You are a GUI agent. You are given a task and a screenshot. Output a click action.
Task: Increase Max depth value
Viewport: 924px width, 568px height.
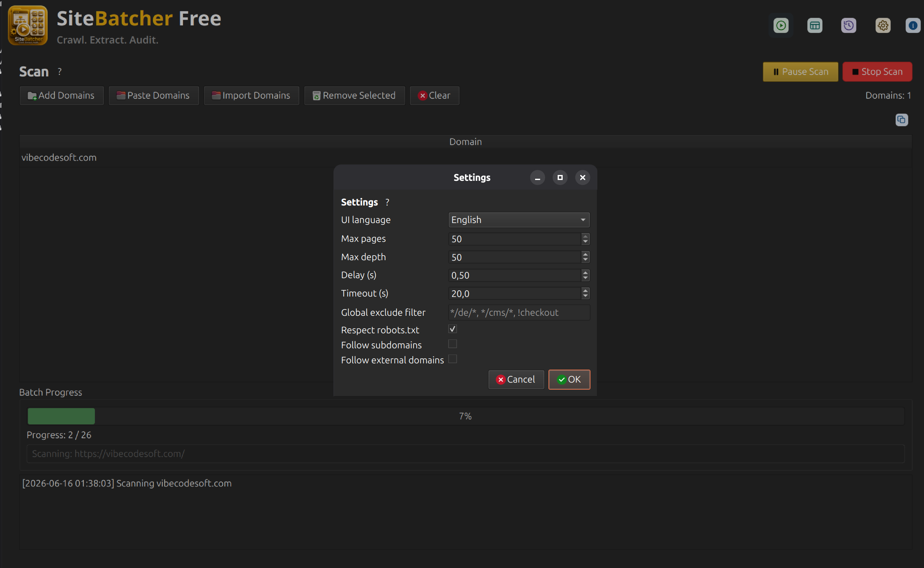[585, 254]
